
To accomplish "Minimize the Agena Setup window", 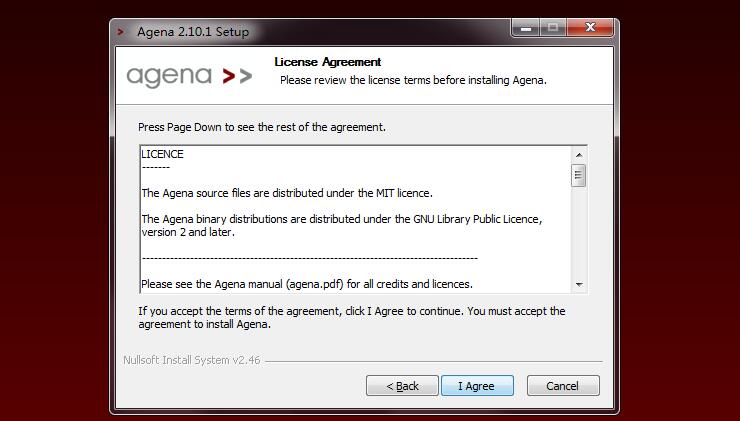I will click(526, 28).
